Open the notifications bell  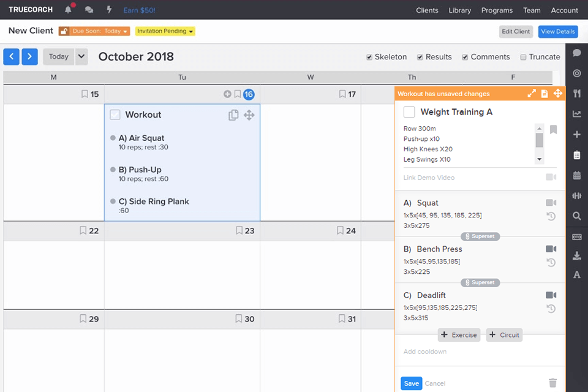[68, 10]
